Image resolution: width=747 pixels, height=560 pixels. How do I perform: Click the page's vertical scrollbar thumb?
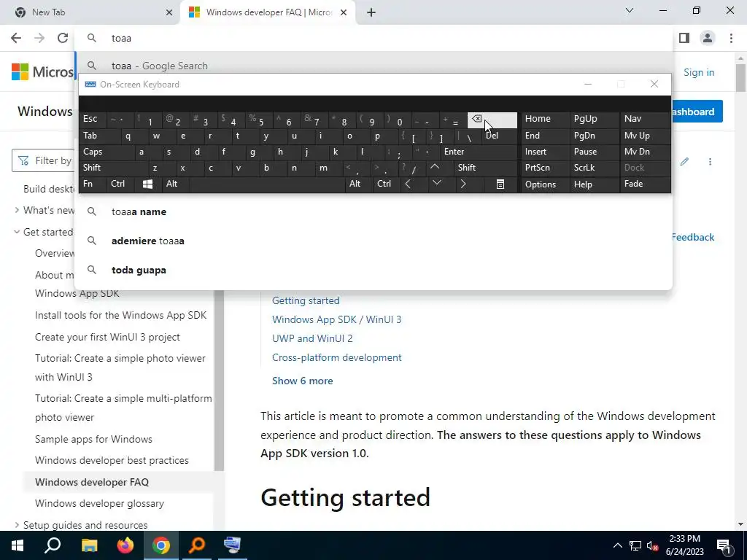pos(740,77)
